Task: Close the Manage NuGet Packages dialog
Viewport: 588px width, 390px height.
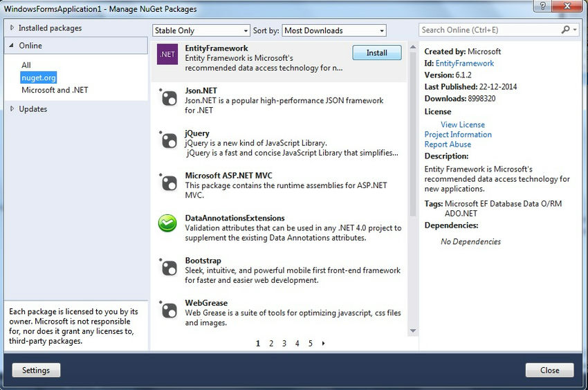Action: tap(549, 370)
